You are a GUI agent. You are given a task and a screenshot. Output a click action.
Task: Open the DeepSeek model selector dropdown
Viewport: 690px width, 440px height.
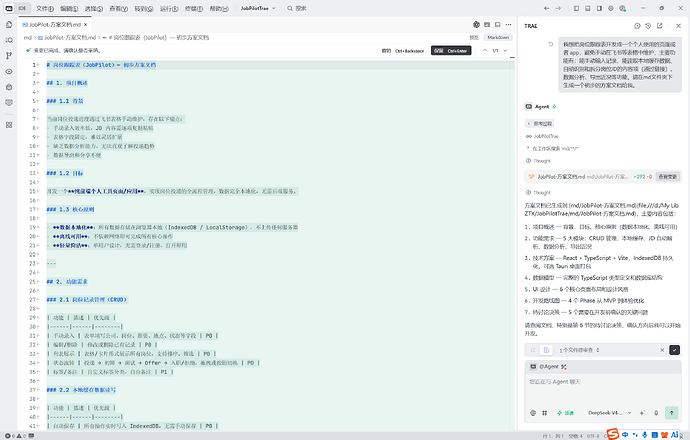609,413
